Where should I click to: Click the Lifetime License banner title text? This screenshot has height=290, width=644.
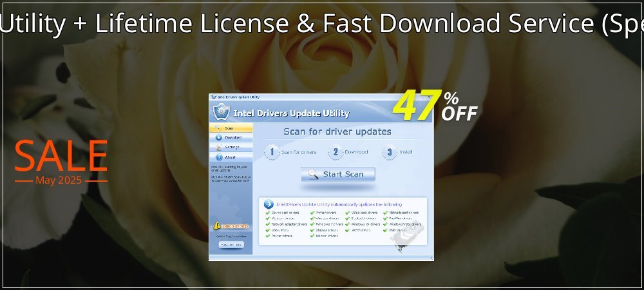[322, 23]
